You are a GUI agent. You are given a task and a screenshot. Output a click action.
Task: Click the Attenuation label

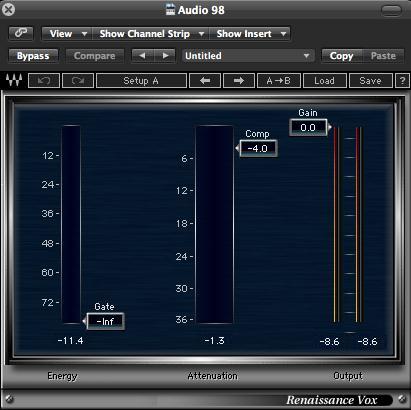212,376
